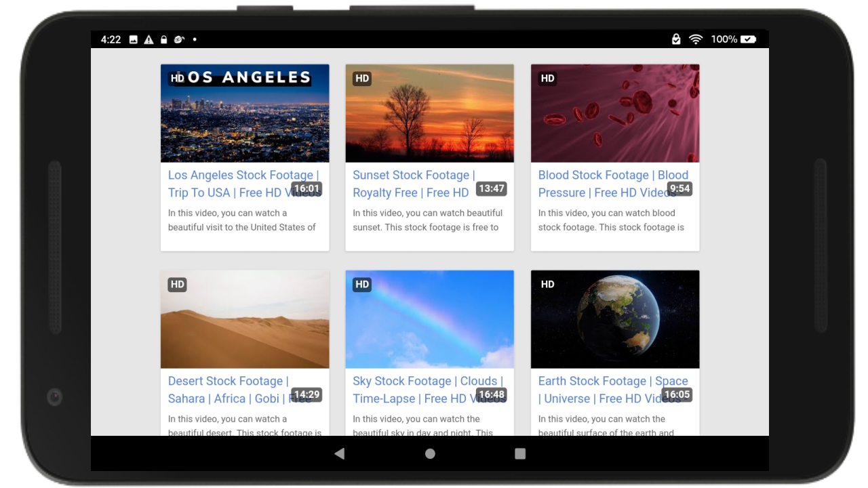
Task: Select the Desert Sahara video thumbnail
Action: click(x=244, y=319)
